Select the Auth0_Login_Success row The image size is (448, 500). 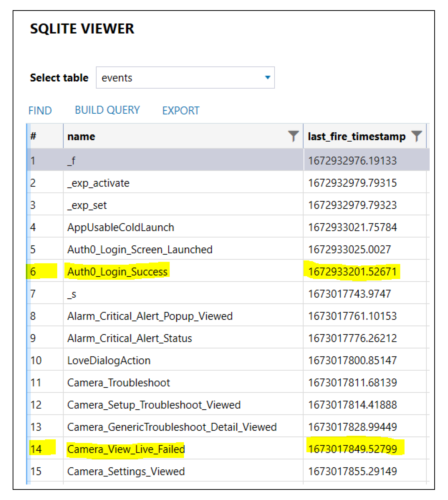[117, 272]
